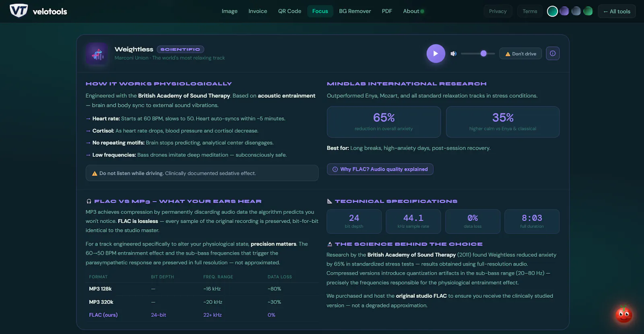Click the 0% data loss card
Image resolution: width=644 pixels, height=334 pixels.
(x=473, y=221)
